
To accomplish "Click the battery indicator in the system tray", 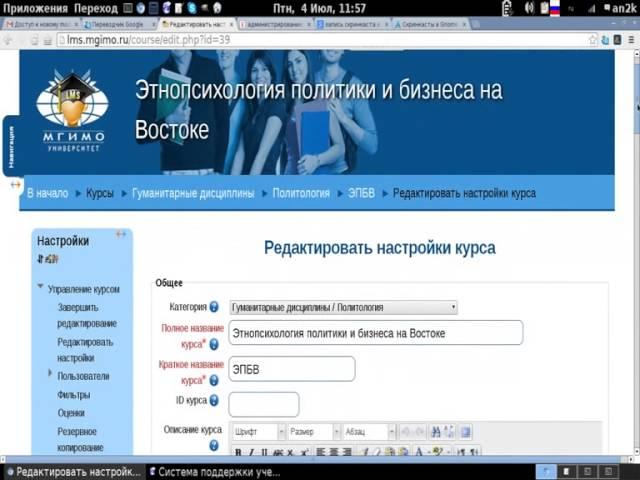I will point(507,8).
